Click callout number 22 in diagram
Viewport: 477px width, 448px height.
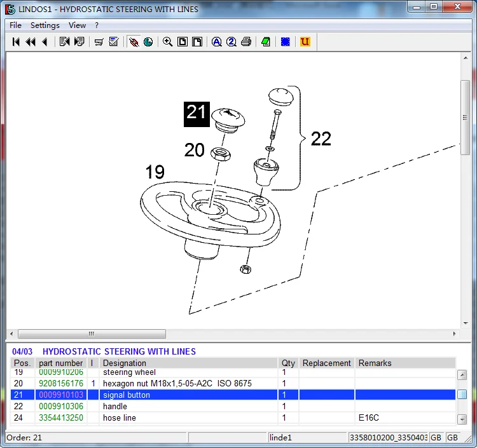(x=321, y=139)
